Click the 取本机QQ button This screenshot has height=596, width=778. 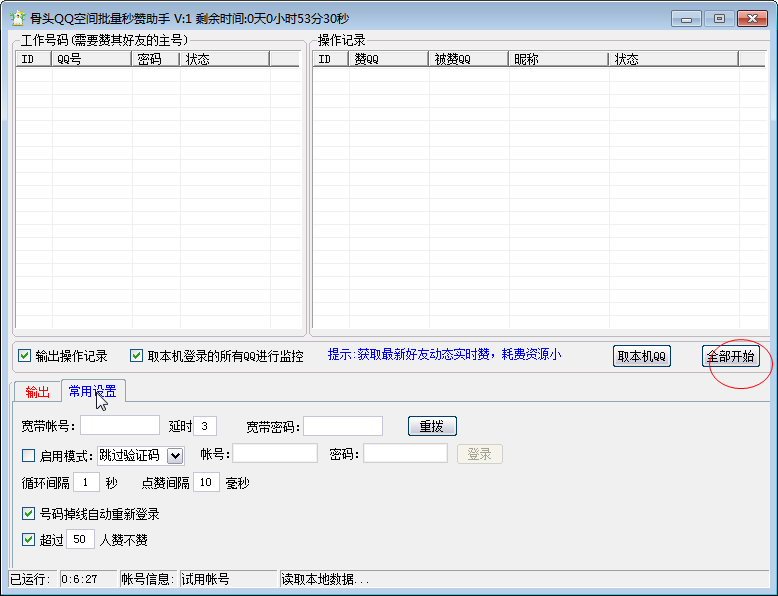click(x=642, y=356)
